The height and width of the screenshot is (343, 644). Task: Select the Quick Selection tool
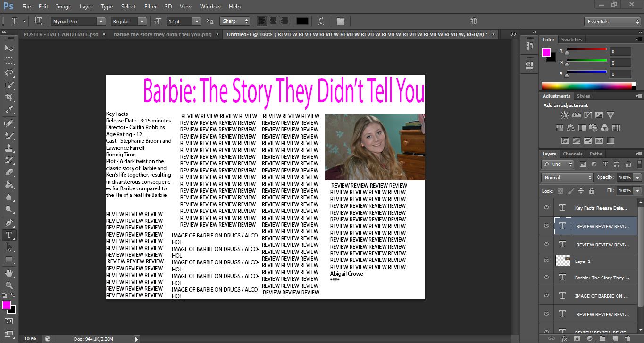point(9,85)
